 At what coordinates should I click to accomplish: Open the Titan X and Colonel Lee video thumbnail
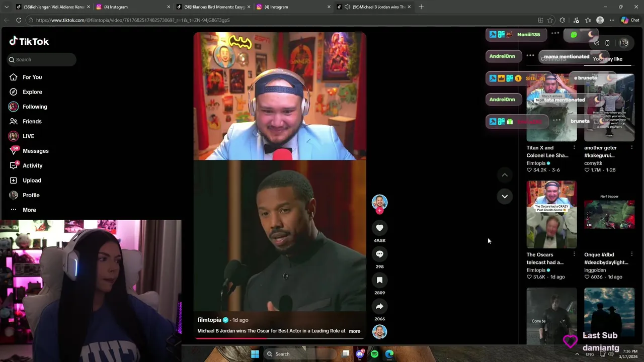551,108
